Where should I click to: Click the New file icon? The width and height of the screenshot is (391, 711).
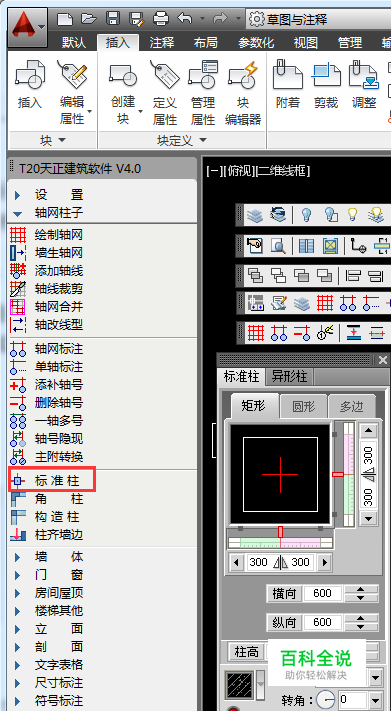(x=64, y=19)
